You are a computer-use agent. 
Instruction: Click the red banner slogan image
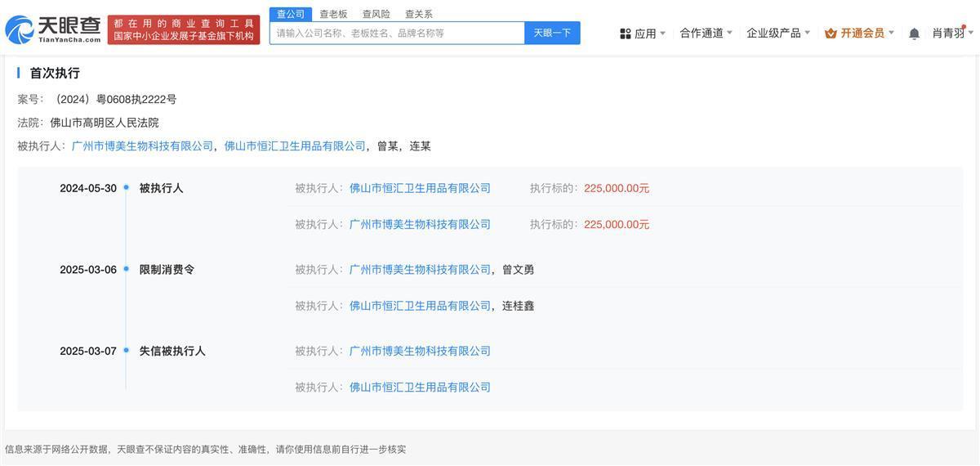(184, 30)
